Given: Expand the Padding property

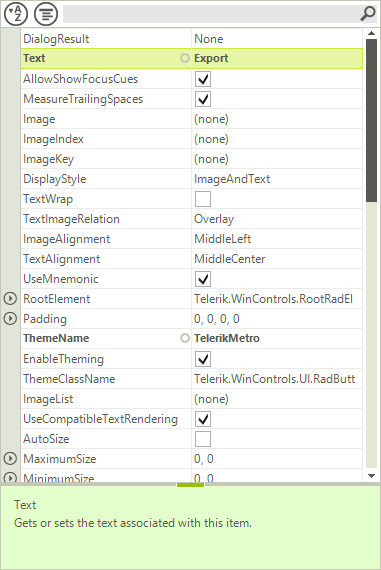Looking at the screenshot, I should tap(10, 318).
